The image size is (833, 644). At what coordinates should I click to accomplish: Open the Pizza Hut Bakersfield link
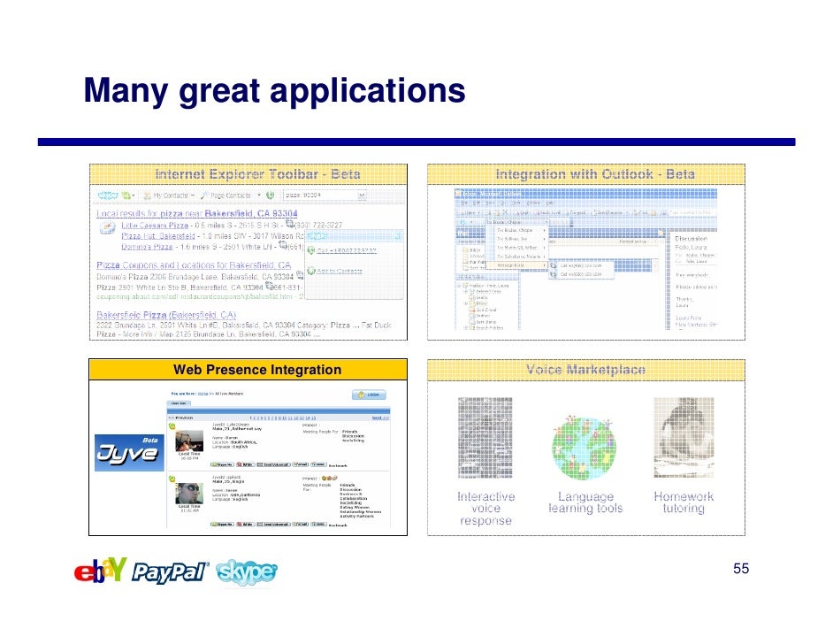click(x=157, y=236)
